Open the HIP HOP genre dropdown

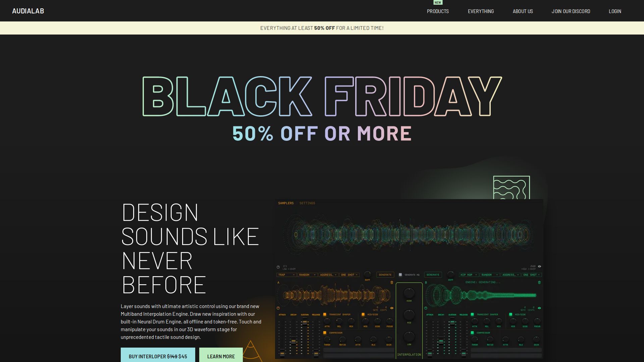pos(469,275)
